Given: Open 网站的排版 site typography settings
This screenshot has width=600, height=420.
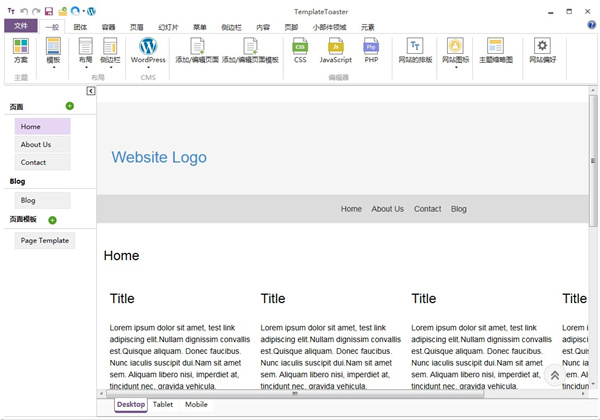Looking at the screenshot, I should click(x=415, y=50).
